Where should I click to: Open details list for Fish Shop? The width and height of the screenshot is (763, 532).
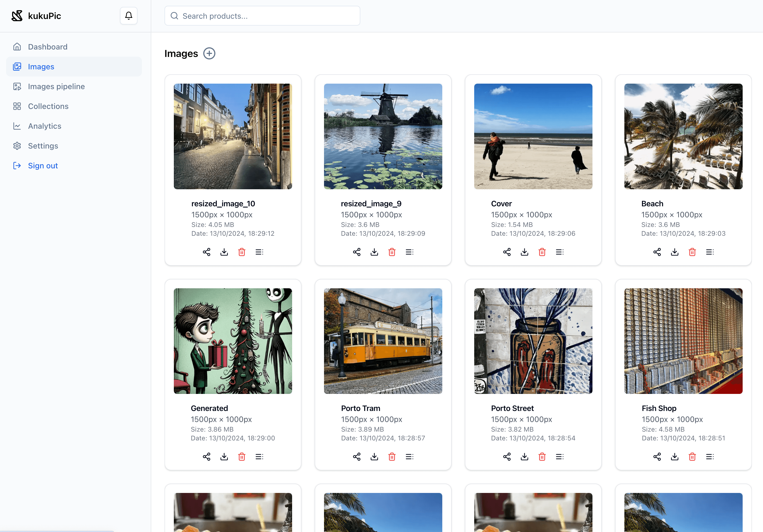[x=710, y=457]
